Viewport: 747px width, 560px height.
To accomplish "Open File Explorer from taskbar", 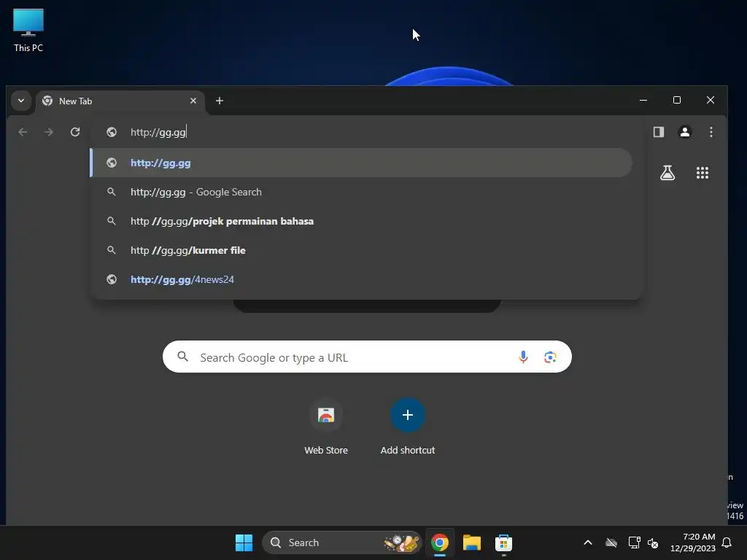I will [x=472, y=542].
